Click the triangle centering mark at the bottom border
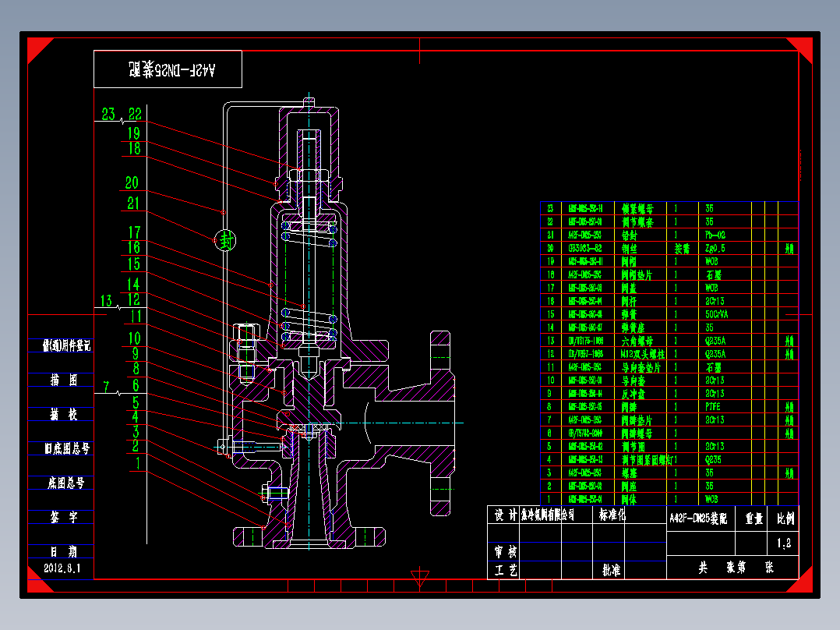The height and width of the screenshot is (630, 840). click(419, 578)
